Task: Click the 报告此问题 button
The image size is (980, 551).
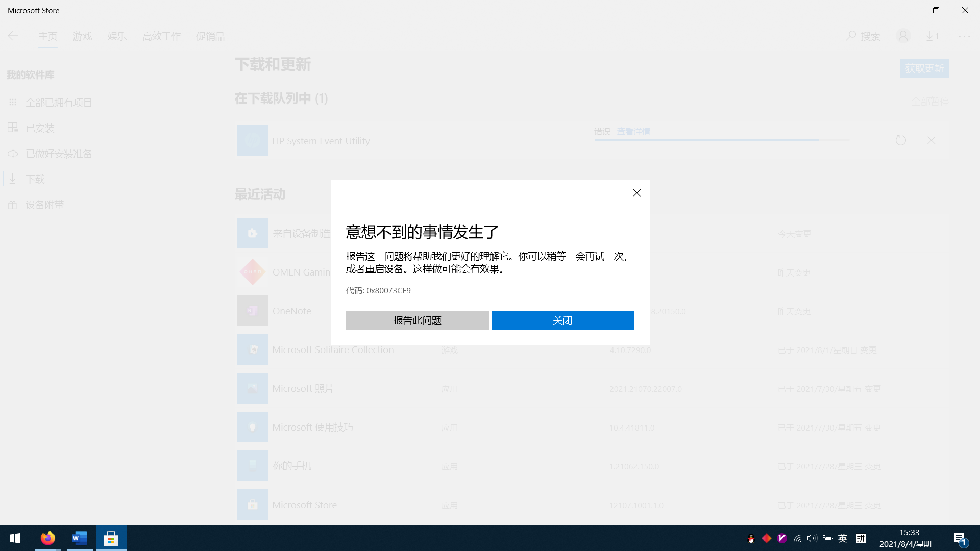Action: point(417,320)
